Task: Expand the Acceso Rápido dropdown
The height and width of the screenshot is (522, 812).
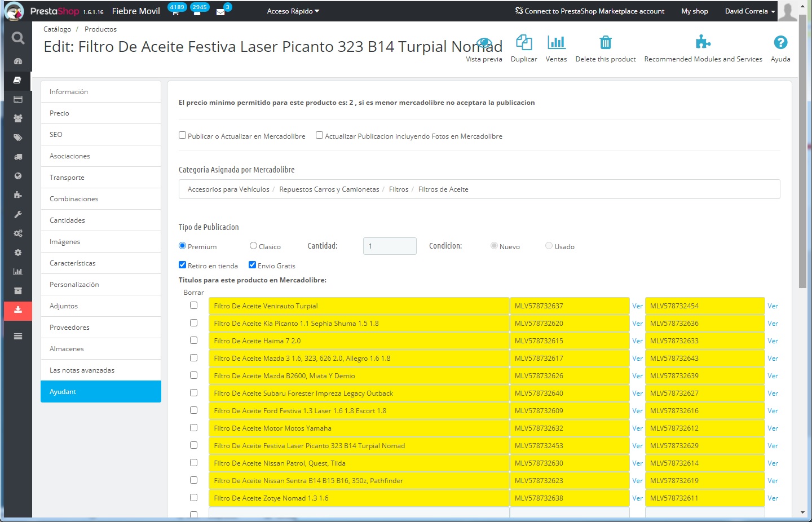Action: [x=293, y=11]
